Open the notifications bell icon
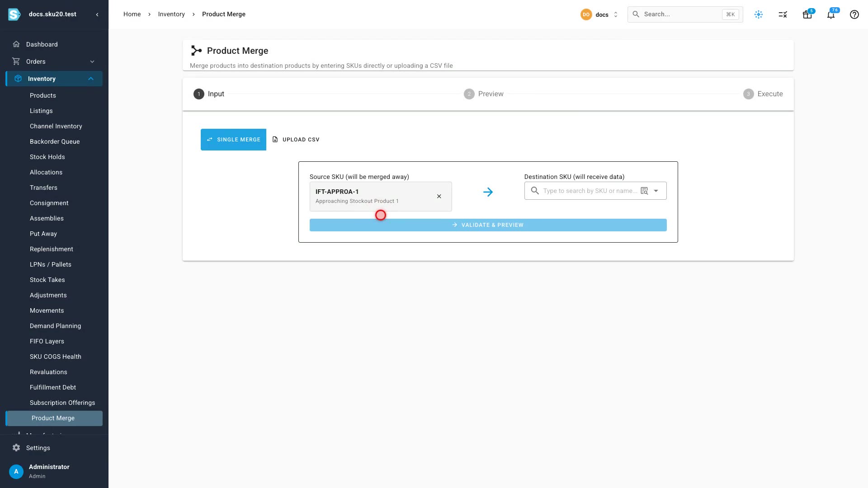This screenshot has height=488, width=868. [x=830, y=14]
